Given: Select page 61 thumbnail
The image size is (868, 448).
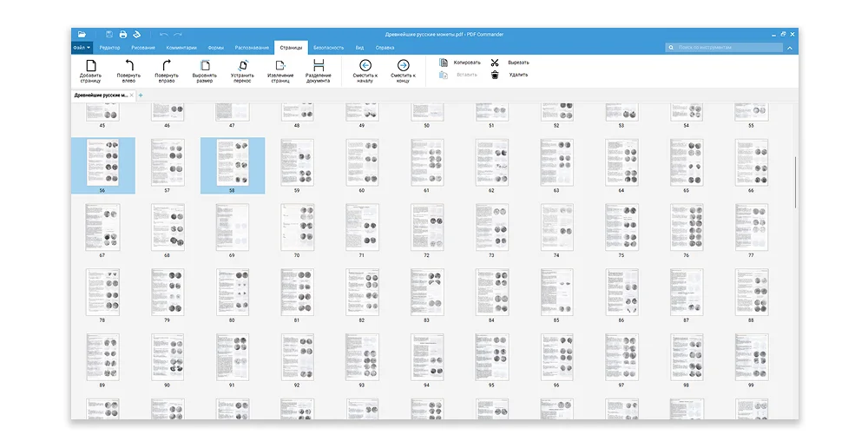Looking at the screenshot, I should [427, 162].
